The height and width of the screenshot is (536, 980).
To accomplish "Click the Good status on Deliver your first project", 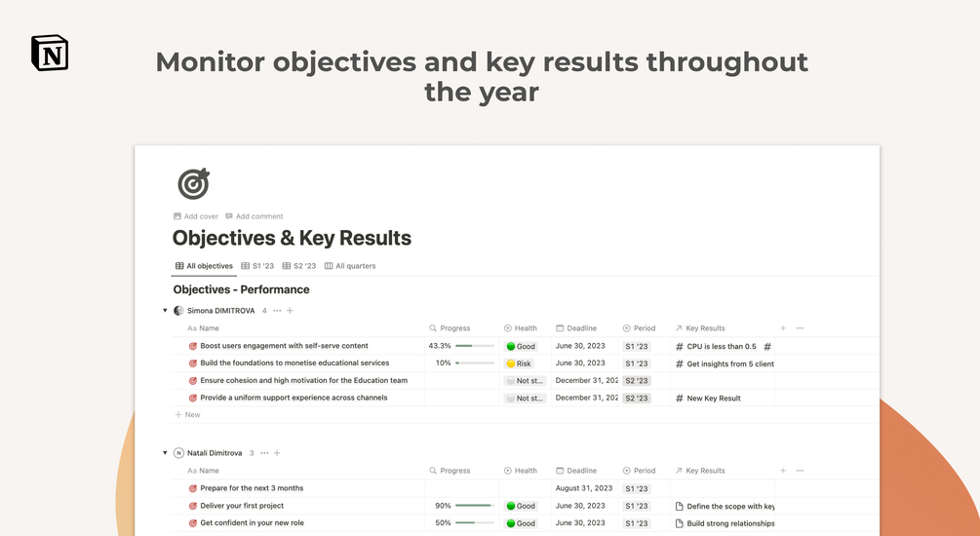I will (522, 506).
